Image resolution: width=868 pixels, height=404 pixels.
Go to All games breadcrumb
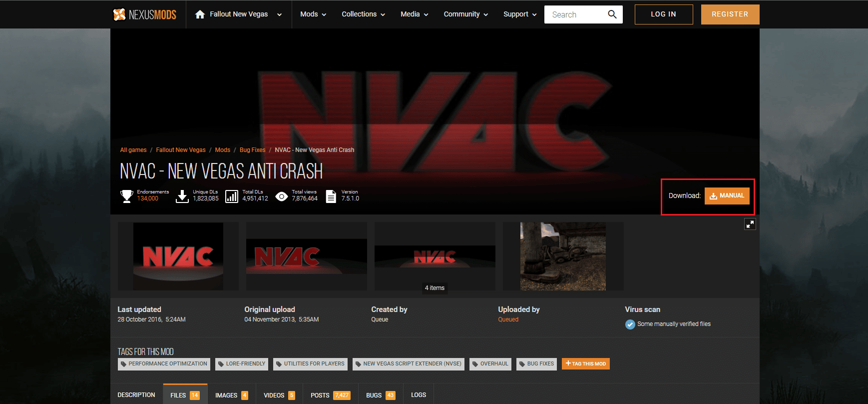(x=133, y=150)
